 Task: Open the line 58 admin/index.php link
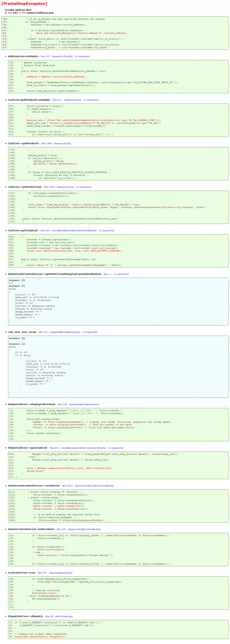point(59,616)
